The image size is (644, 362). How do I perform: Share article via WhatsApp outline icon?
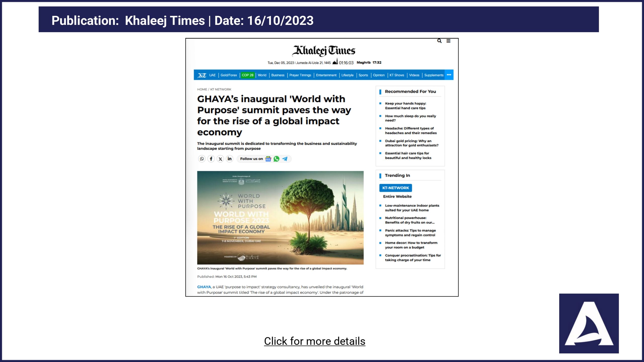(202, 159)
